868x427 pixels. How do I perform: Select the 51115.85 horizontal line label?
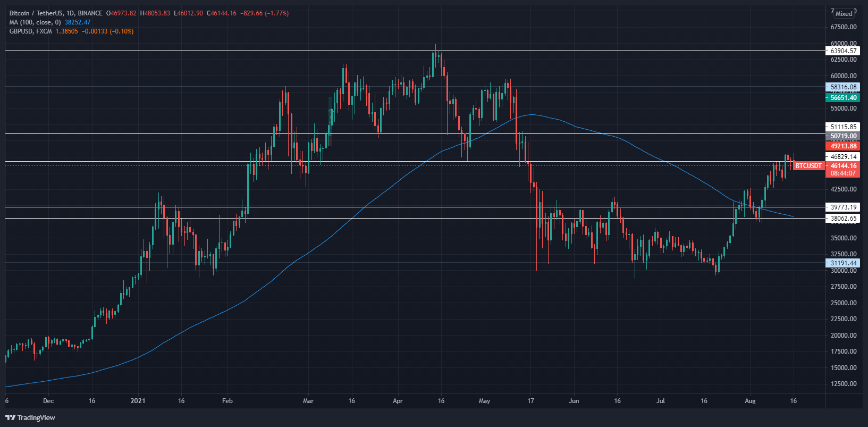(x=844, y=127)
